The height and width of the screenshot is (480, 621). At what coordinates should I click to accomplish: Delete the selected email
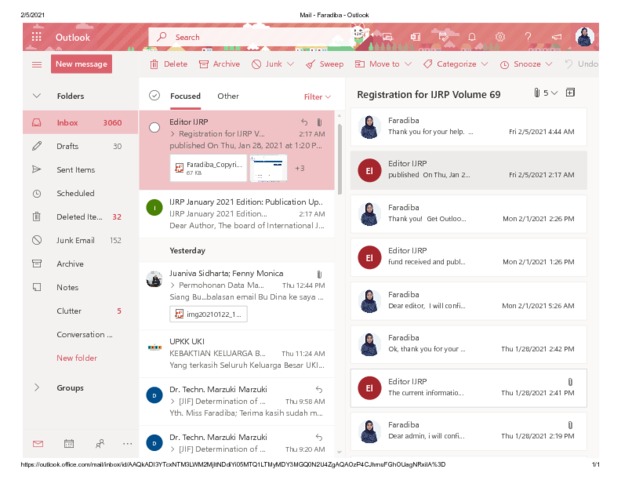click(169, 64)
